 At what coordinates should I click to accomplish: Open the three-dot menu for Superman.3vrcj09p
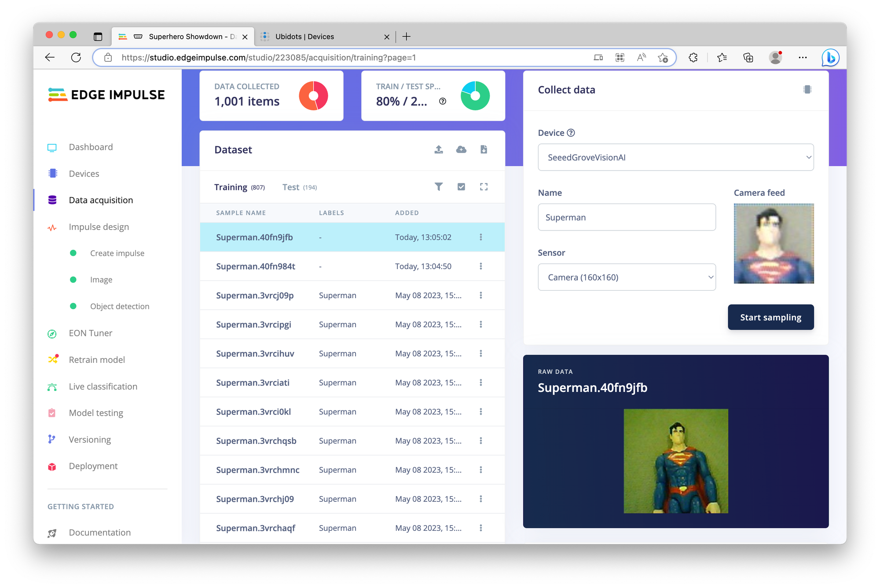[x=480, y=296]
